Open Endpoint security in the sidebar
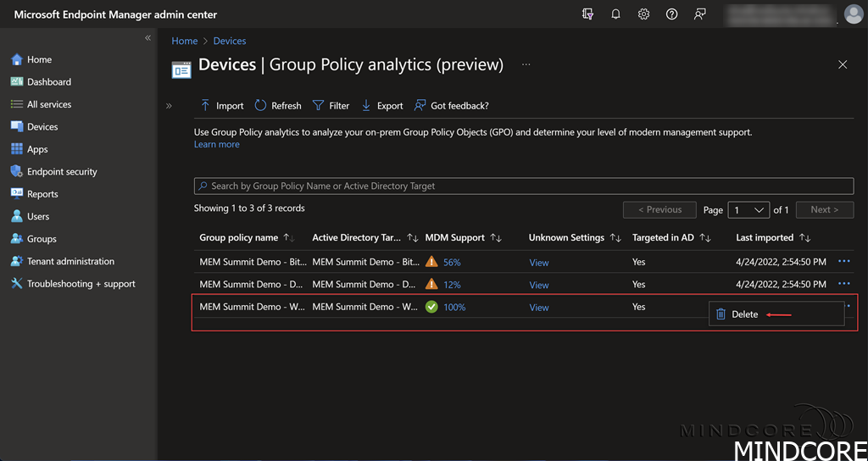 click(x=62, y=172)
